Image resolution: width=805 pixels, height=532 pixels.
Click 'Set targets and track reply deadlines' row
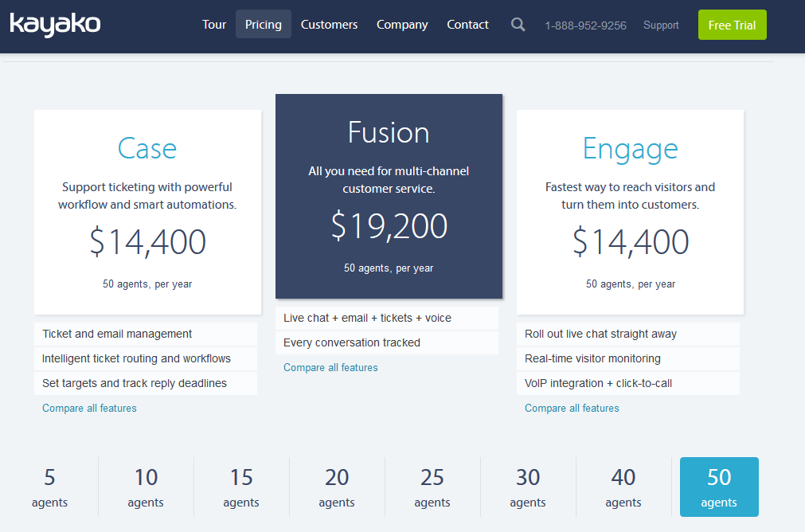(146, 384)
